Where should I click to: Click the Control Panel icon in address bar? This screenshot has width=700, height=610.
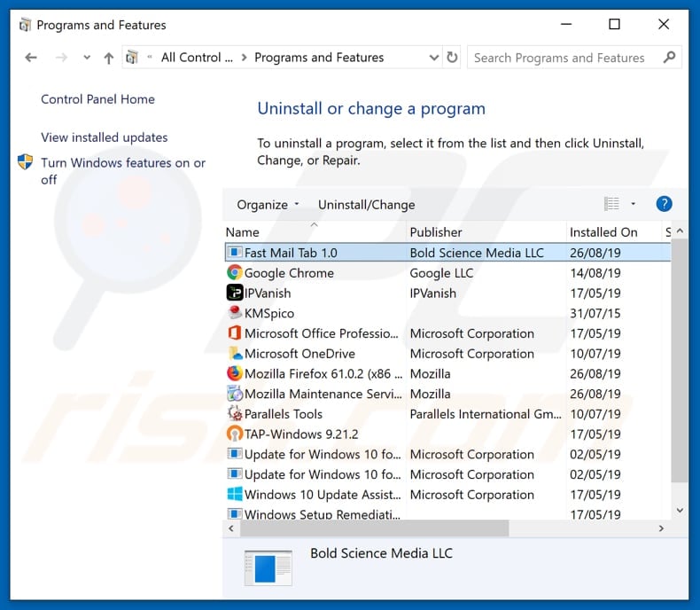tap(132, 57)
